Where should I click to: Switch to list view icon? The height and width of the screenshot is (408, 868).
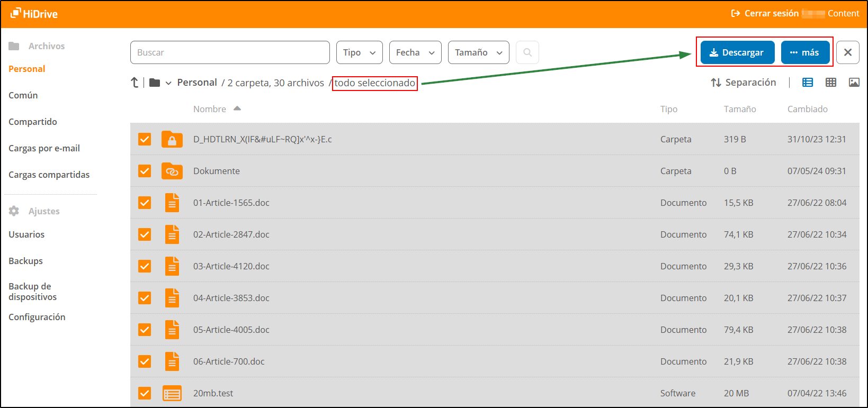click(808, 83)
